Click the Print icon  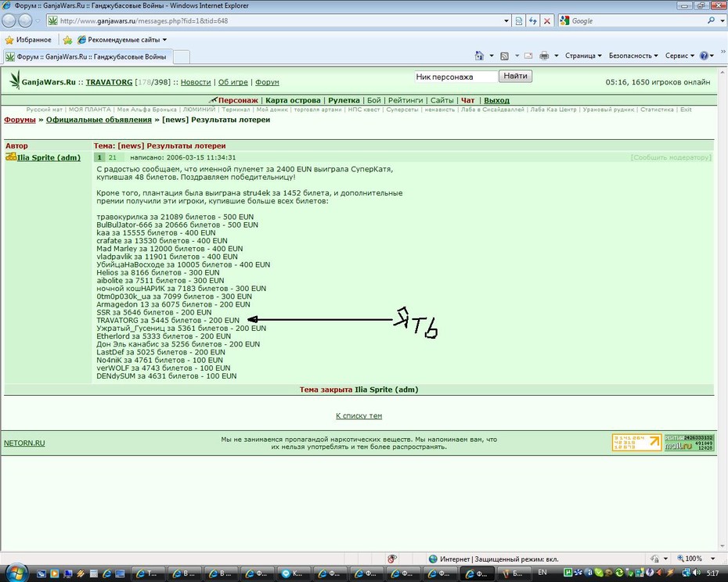pyautogui.click(x=544, y=56)
